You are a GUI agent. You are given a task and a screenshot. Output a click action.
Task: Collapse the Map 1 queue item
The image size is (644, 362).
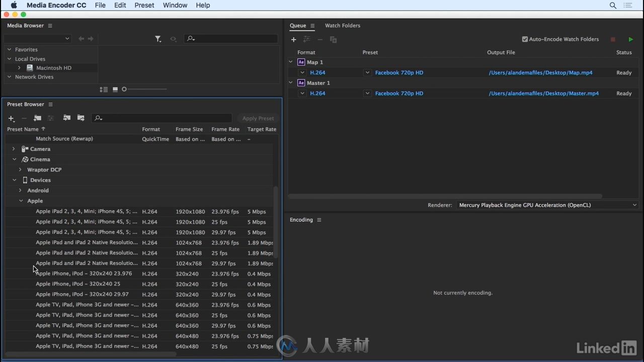290,62
